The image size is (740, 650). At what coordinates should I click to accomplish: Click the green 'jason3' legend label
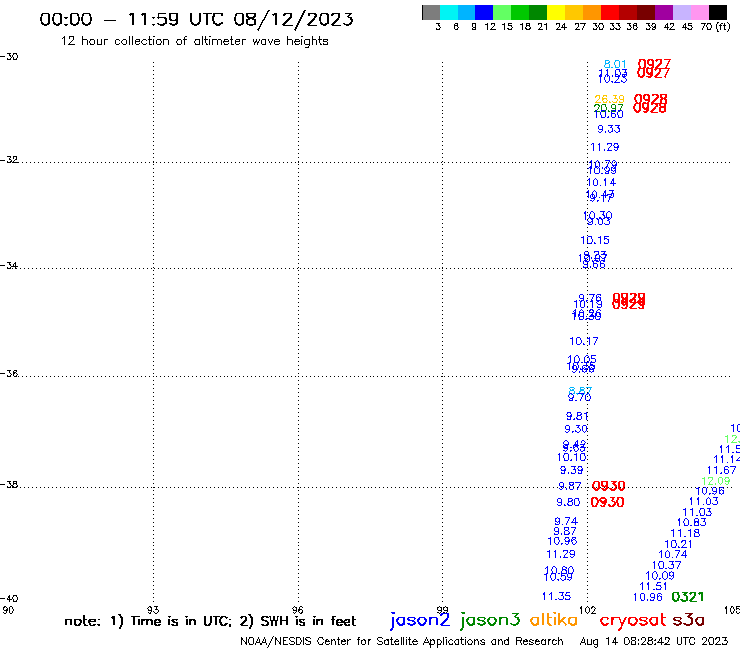(490, 620)
